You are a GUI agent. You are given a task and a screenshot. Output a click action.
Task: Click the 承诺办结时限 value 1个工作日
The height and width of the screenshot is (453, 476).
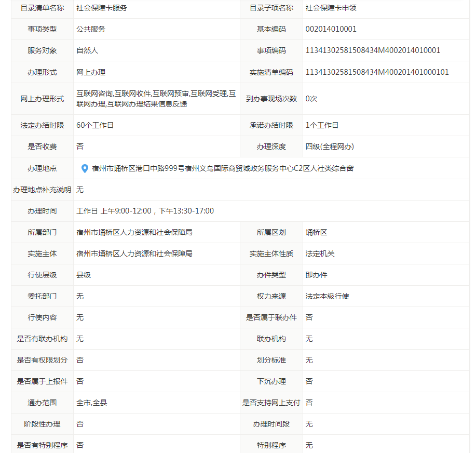point(322,125)
